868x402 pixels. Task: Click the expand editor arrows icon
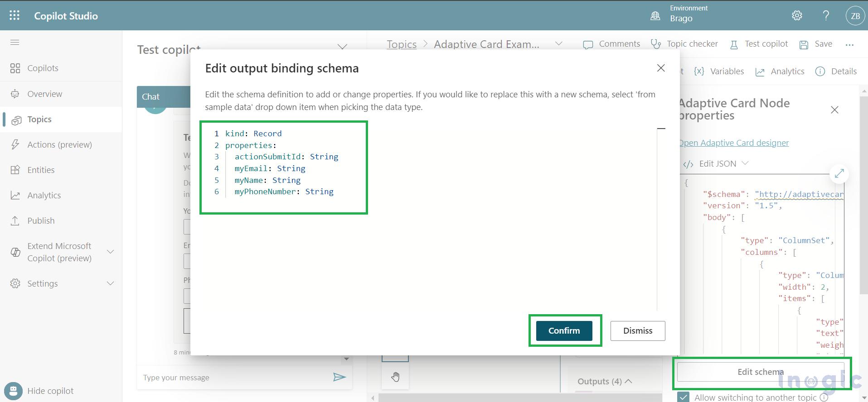coord(839,173)
